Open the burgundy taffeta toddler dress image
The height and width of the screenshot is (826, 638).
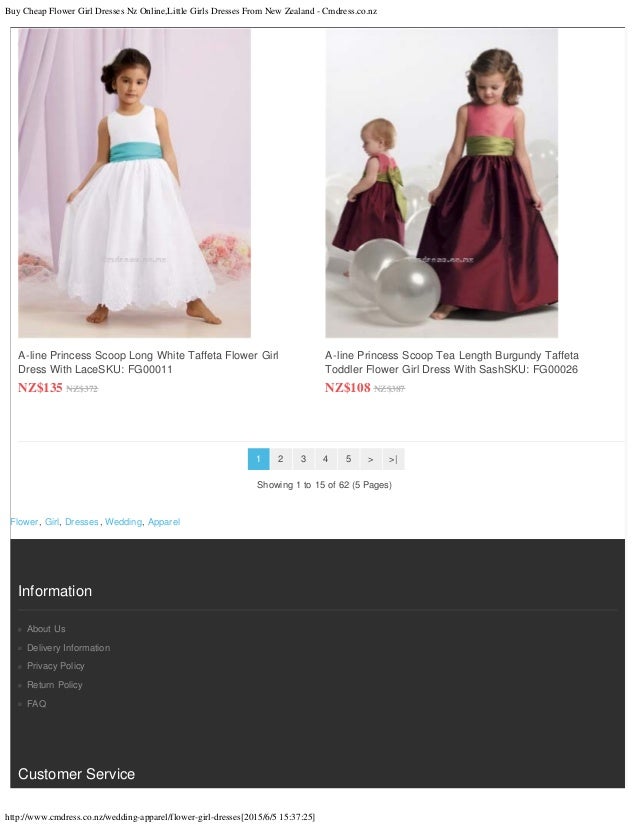[x=441, y=183]
